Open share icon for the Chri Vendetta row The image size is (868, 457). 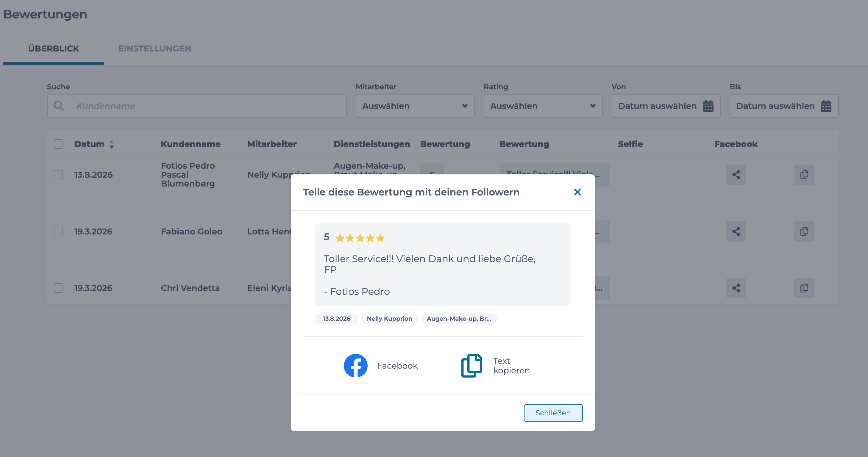click(736, 288)
